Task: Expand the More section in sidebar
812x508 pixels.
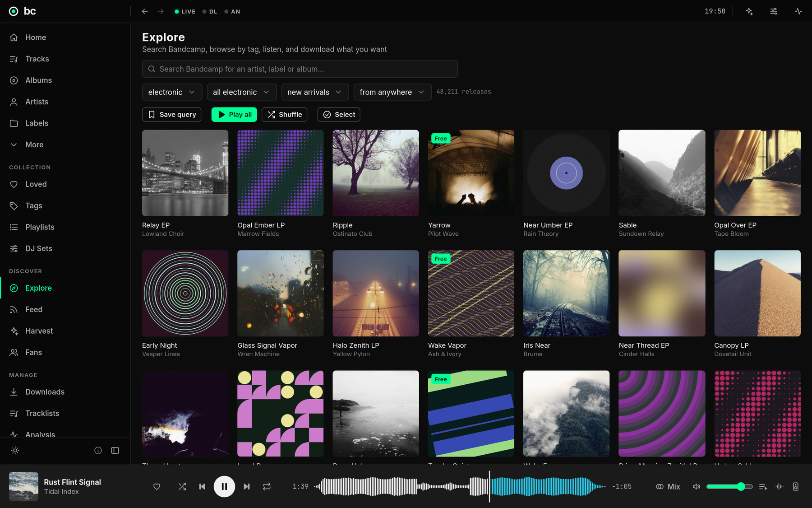Action: 65,144
